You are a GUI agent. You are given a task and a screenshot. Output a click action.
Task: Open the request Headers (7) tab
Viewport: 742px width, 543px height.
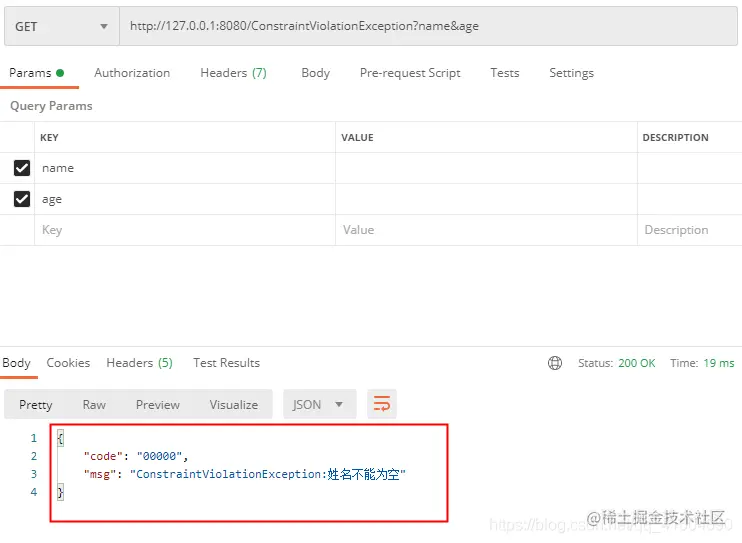(233, 73)
